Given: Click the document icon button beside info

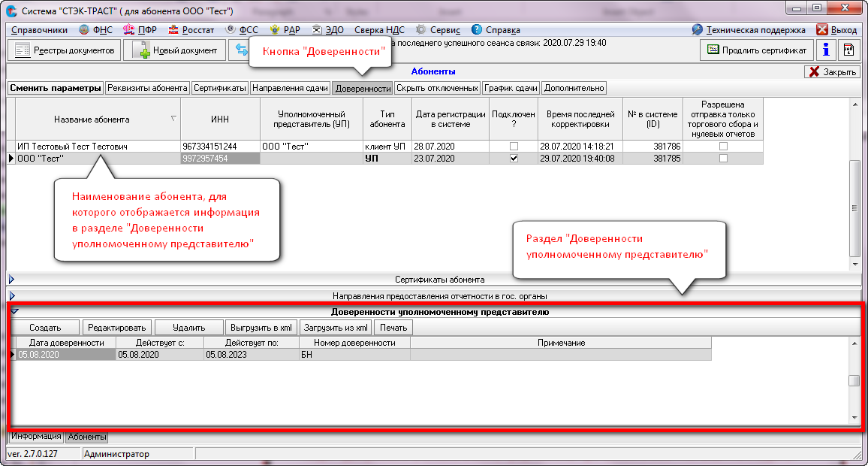Looking at the screenshot, I should coord(848,50).
